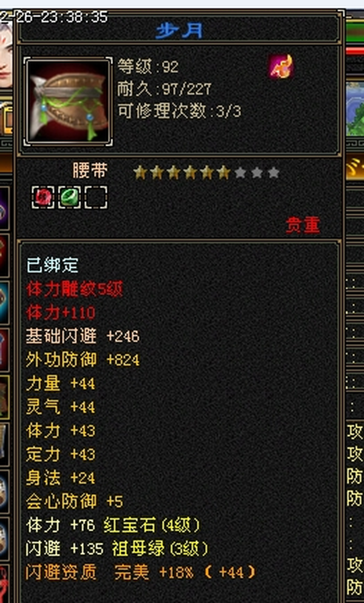This screenshot has height=603, width=364.
Task: Click the 耐久:97/227 durability text
Action: pyautogui.click(x=164, y=89)
